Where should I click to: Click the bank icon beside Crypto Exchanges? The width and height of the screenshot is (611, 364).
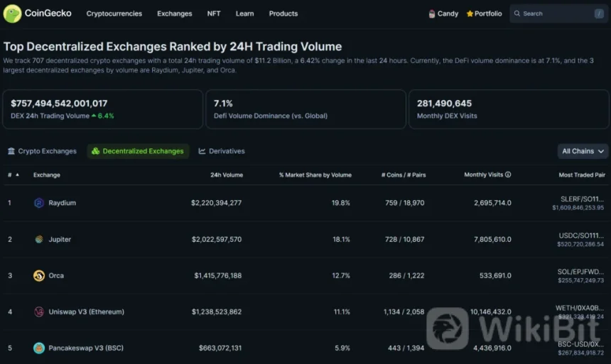(11, 151)
